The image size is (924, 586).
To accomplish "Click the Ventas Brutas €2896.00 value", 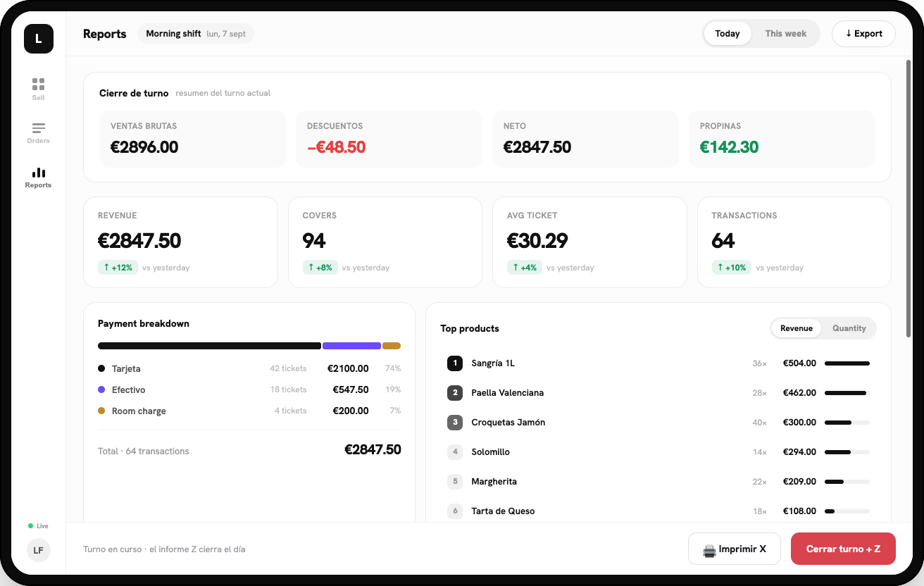I will pos(144,147).
